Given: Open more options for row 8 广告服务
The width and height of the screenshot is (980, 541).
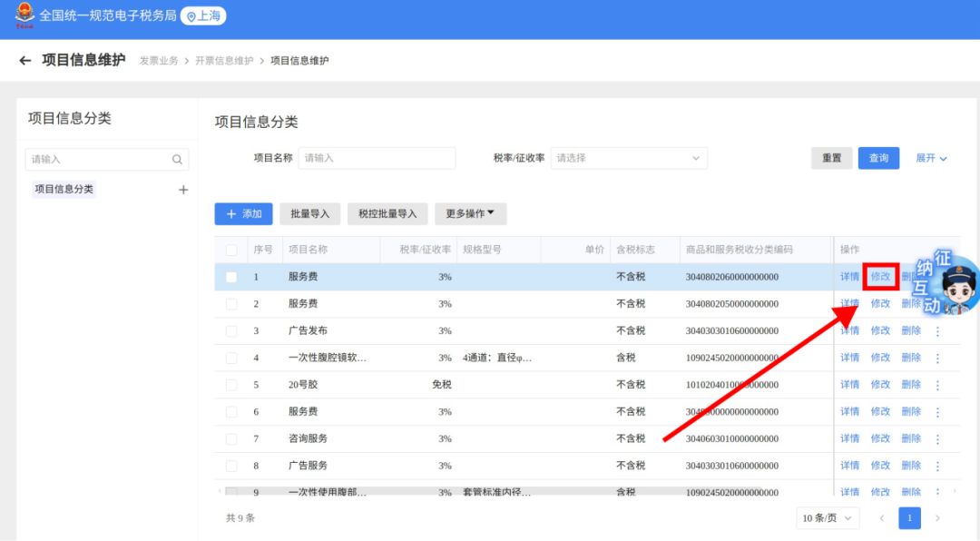Looking at the screenshot, I should 937,466.
